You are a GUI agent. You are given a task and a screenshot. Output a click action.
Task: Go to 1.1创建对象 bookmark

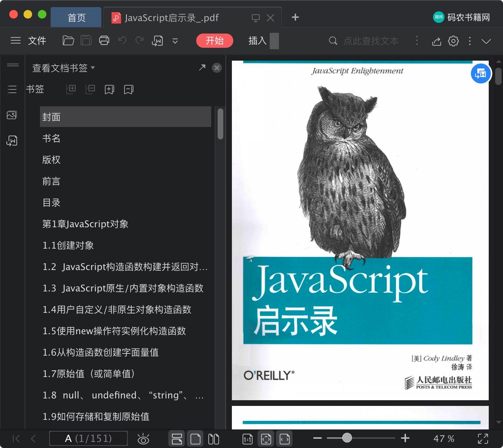click(x=68, y=245)
